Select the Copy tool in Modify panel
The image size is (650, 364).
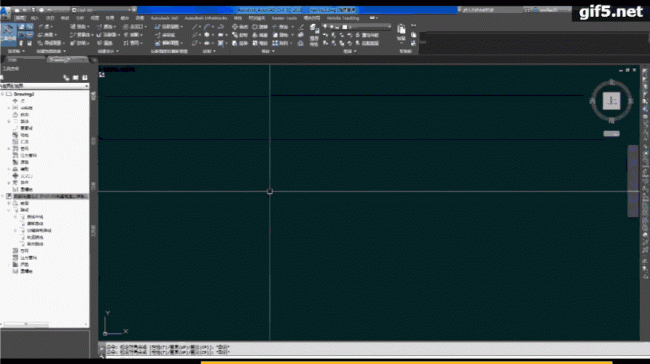240,35
